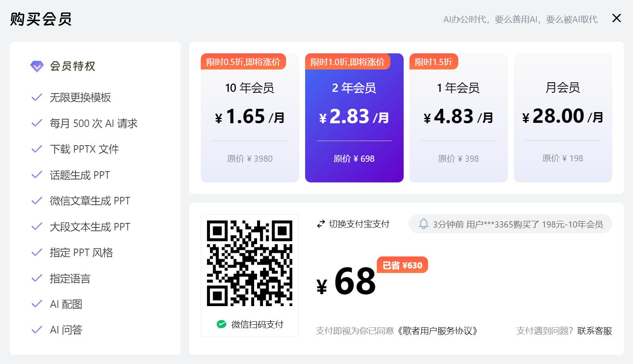
Task: Click the WeChat payment QR code
Action: [250, 263]
